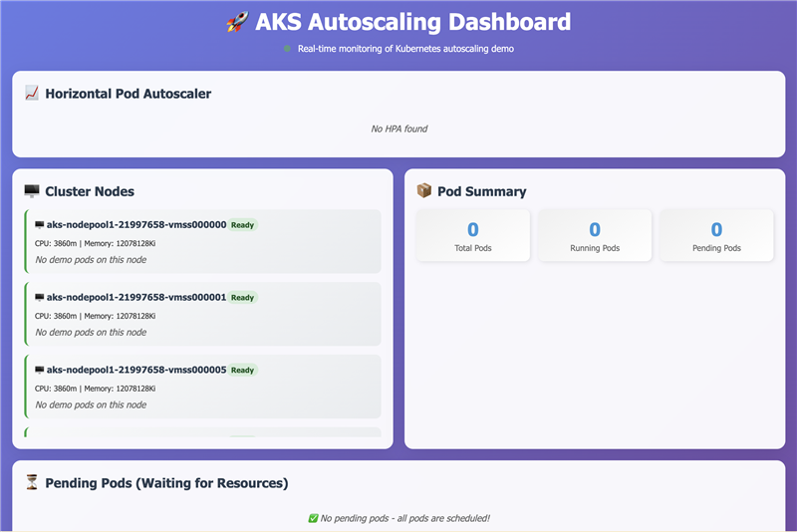797x532 pixels.
Task: Click the AKS Autoscaling Dashboard title
Action: pyautogui.click(x=412, y=22)
